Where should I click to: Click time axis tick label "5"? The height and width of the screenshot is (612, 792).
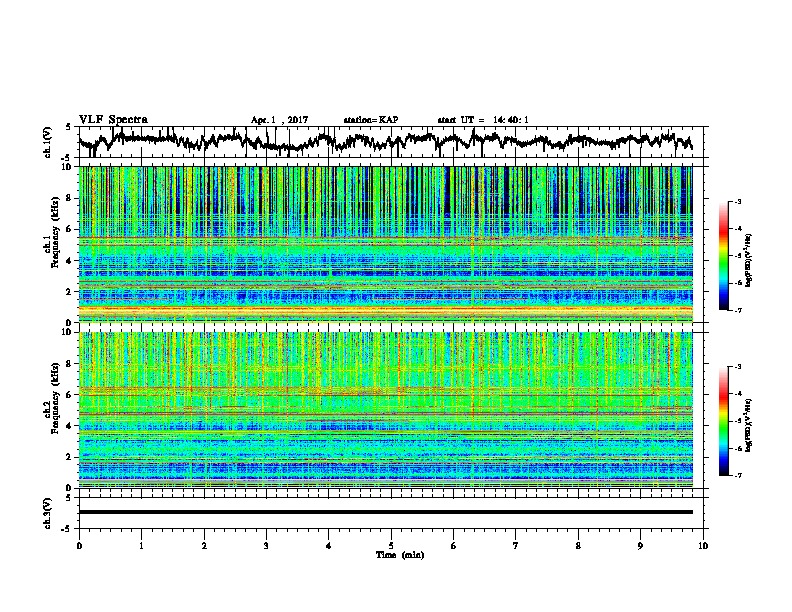tap(391, 546)
